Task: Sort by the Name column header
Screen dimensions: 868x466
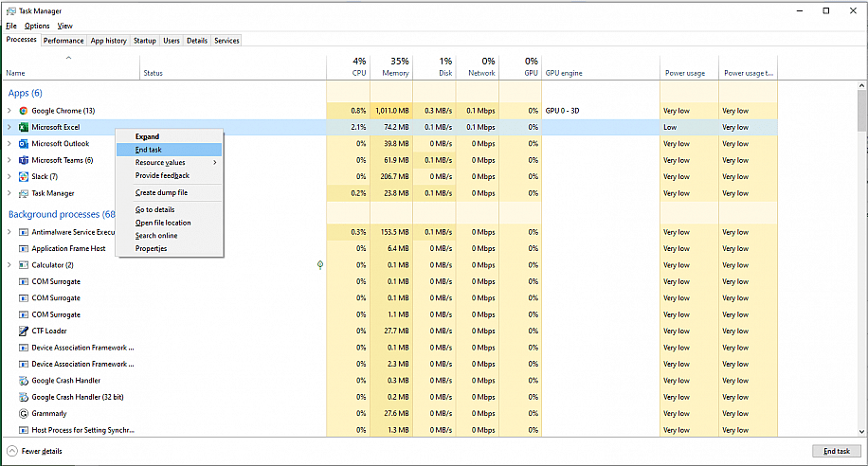Action: (x=72, y=67)
